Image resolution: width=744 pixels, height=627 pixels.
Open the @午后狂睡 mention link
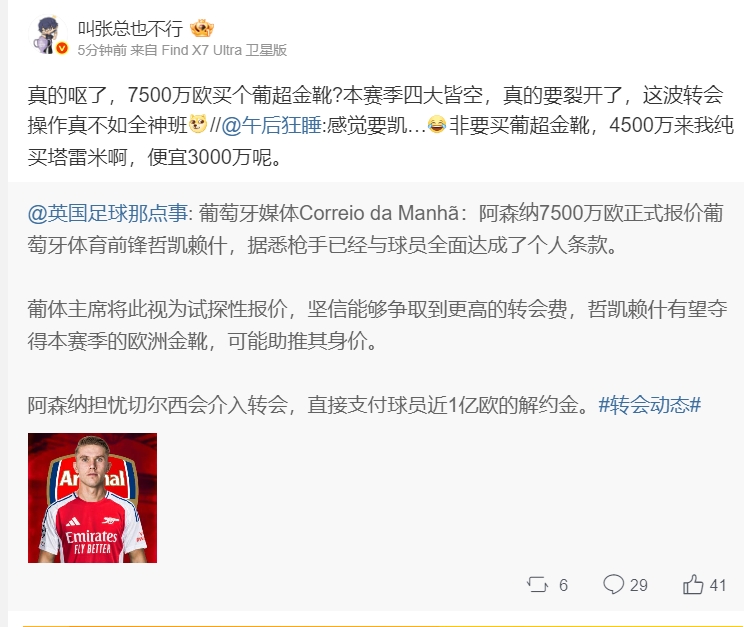click(x=271, y=125)
